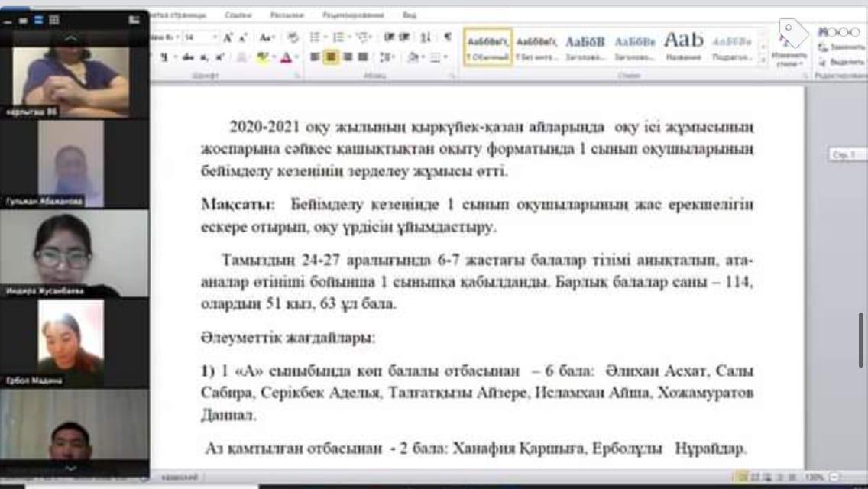Toggle superscript formatting
Viewport: 868px width, 489px height.
(x=219, y=57)
